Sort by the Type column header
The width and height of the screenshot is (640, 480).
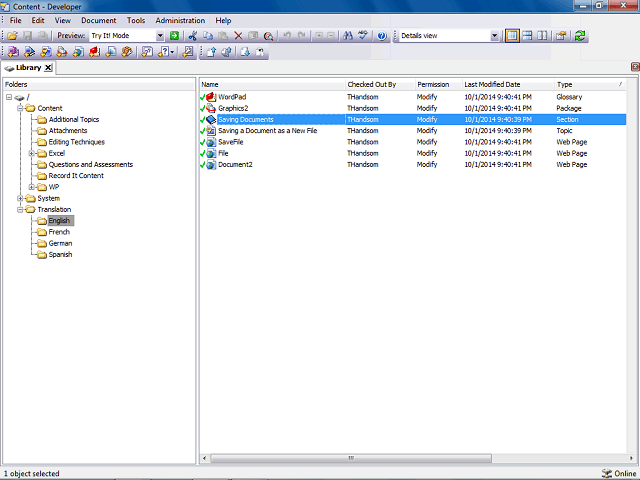590,84
